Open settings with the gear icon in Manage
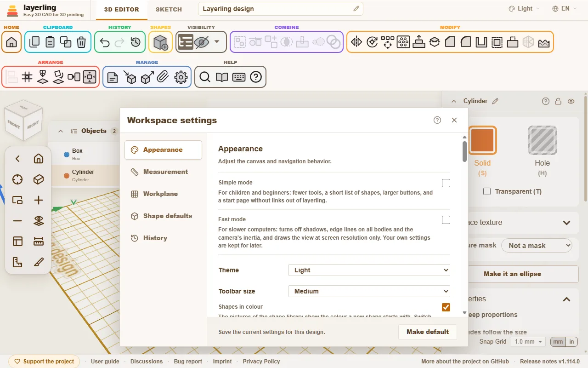The image size is (588, 368). pos(181,77)
